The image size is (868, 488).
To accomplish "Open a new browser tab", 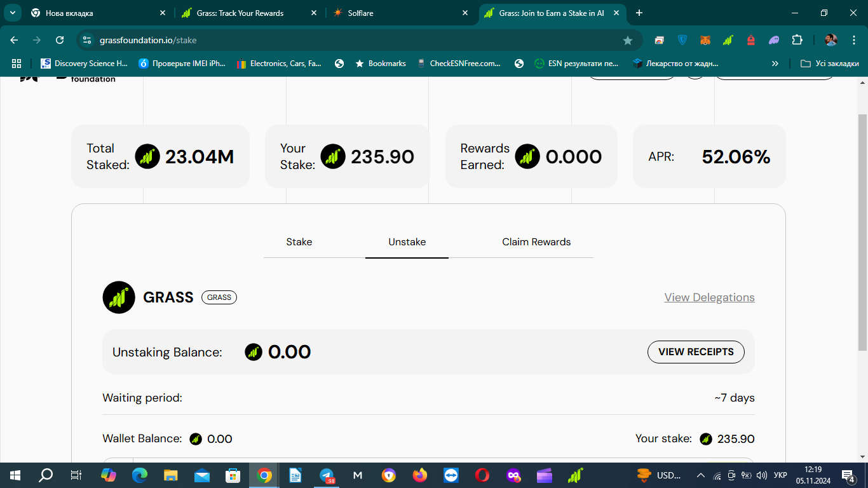I will (639, 13).
